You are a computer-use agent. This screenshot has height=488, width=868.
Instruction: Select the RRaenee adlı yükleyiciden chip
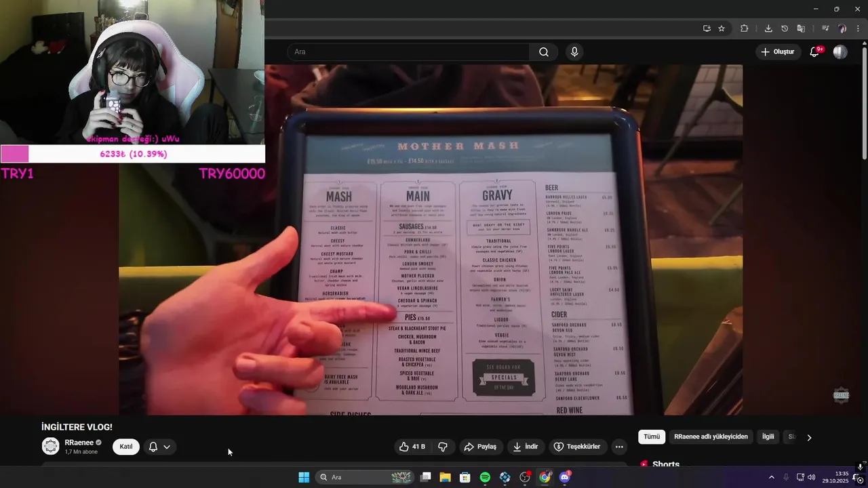pos(711,437)
